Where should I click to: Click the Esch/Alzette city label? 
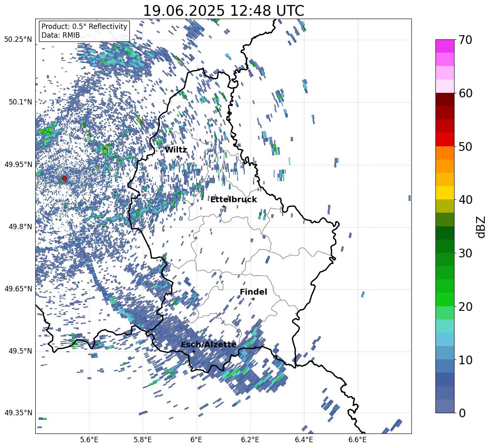(209, 344)
